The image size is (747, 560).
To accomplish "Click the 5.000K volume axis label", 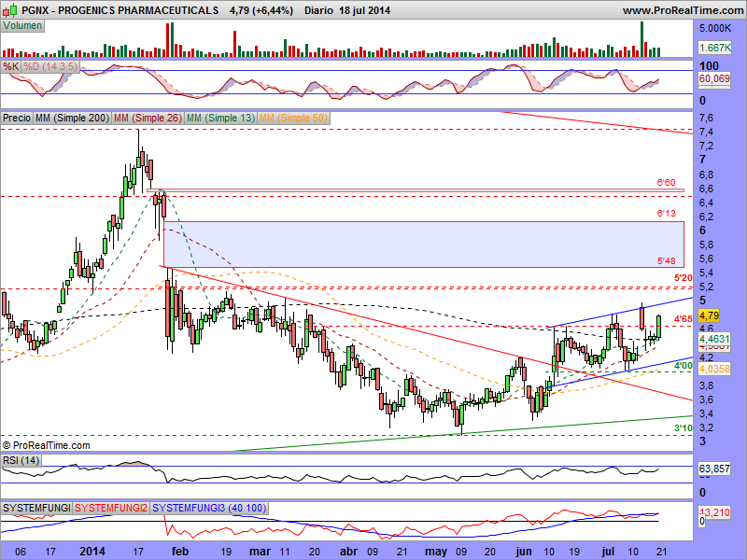I will click(715, 29).
